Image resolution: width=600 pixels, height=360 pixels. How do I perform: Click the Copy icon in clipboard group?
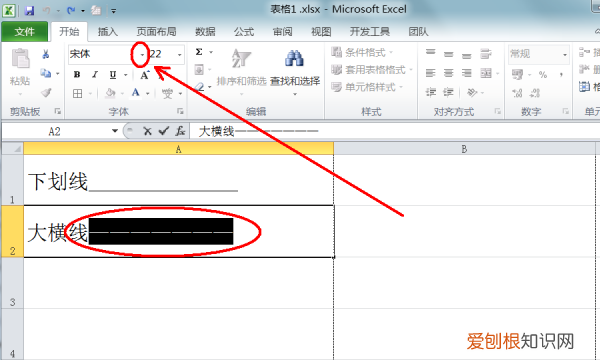(x=46, y=73)
